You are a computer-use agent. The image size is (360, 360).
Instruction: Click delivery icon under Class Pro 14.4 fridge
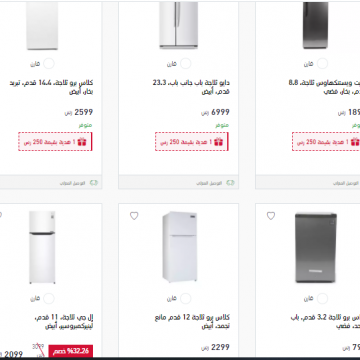[93, 183]
